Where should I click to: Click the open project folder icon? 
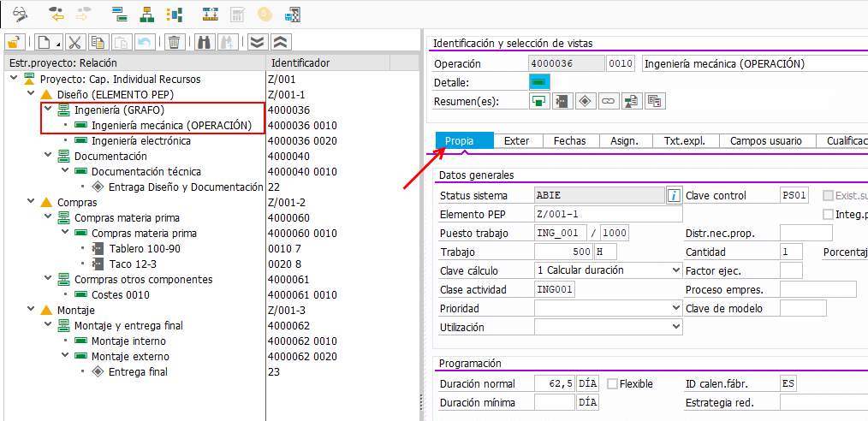coord(15,42)
